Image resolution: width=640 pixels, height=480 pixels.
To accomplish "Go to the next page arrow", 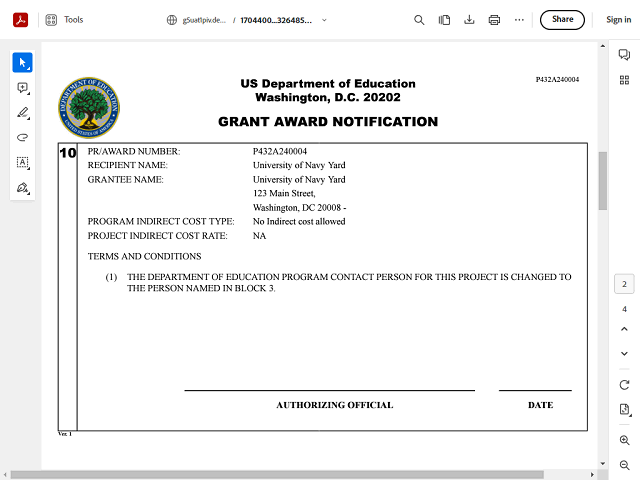I will coord(624,353).
